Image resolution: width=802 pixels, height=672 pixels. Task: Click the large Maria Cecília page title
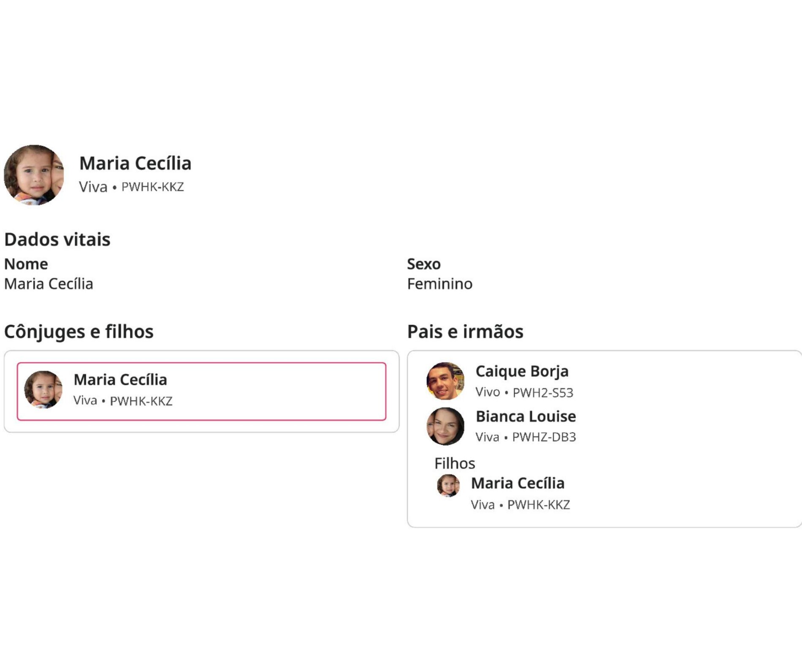[x=135, y=163]
